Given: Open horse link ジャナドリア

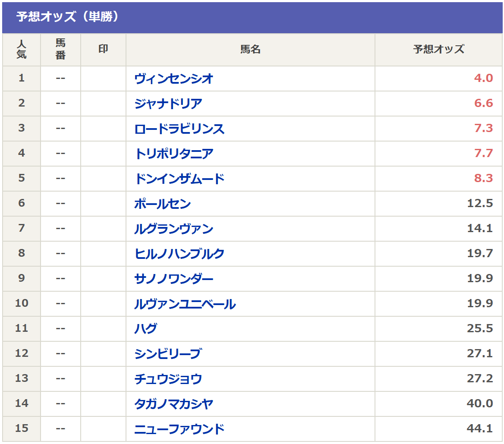Looking at the screenshot, I should click(168, 104).
